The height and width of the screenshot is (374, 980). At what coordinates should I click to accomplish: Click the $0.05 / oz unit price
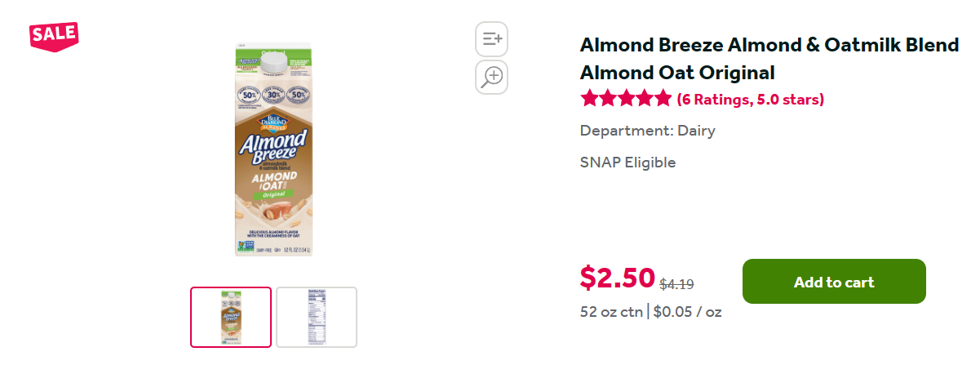click(x=687, y=312)
